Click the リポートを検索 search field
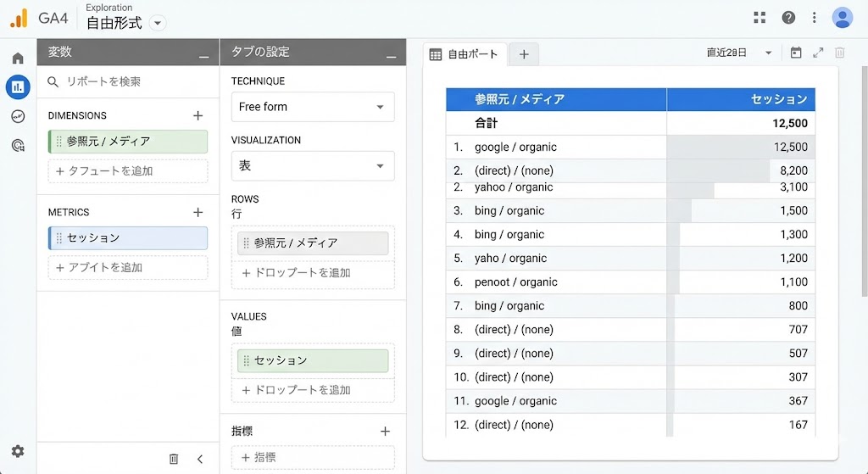 (x=128, y=82)
